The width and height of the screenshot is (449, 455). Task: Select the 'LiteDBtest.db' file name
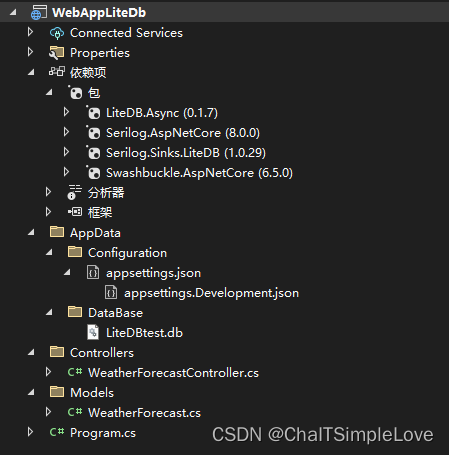click(144, 333)
